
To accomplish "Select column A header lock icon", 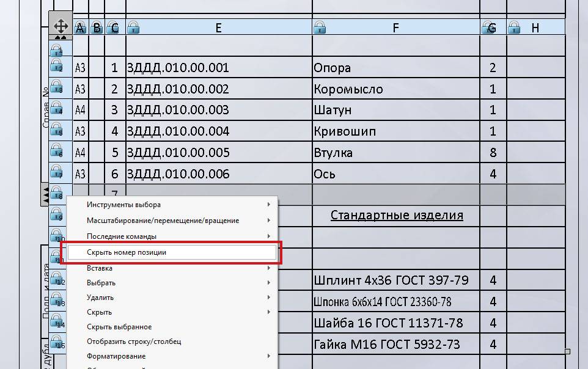I will coord(80,27).
